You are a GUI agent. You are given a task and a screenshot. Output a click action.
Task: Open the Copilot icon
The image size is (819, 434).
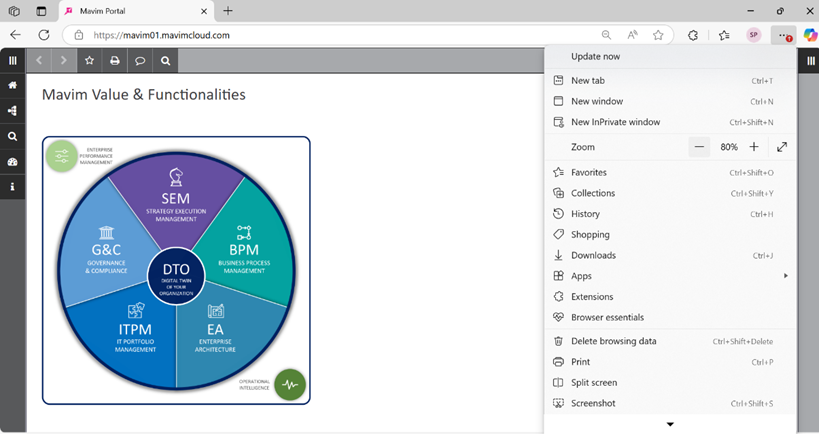(x=810, y=35)
